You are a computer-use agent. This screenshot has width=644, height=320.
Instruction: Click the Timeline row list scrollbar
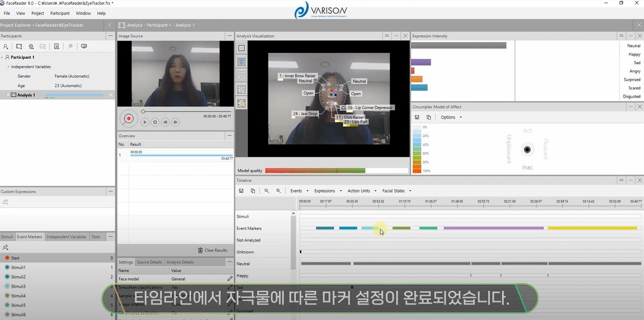coord(293,243)
